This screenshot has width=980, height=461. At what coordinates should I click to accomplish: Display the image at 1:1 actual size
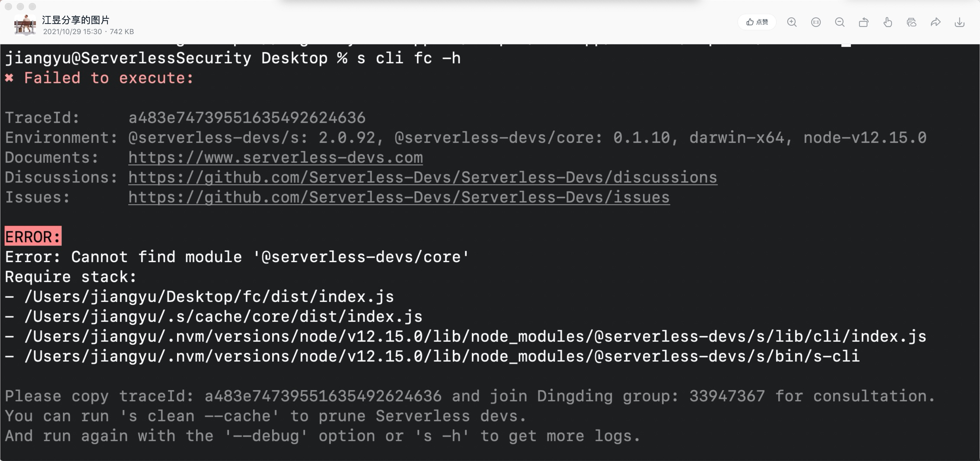coord(816,22)
